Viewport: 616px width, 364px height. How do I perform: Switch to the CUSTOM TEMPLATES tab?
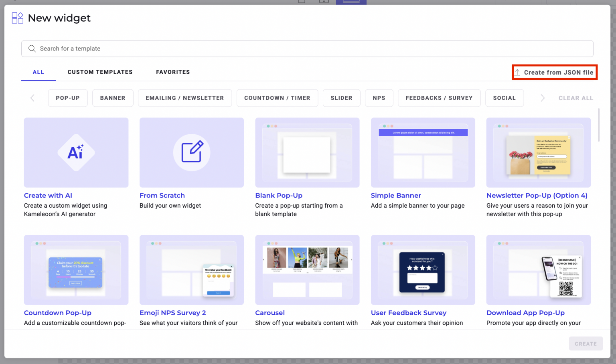click(x=100, y=72)
